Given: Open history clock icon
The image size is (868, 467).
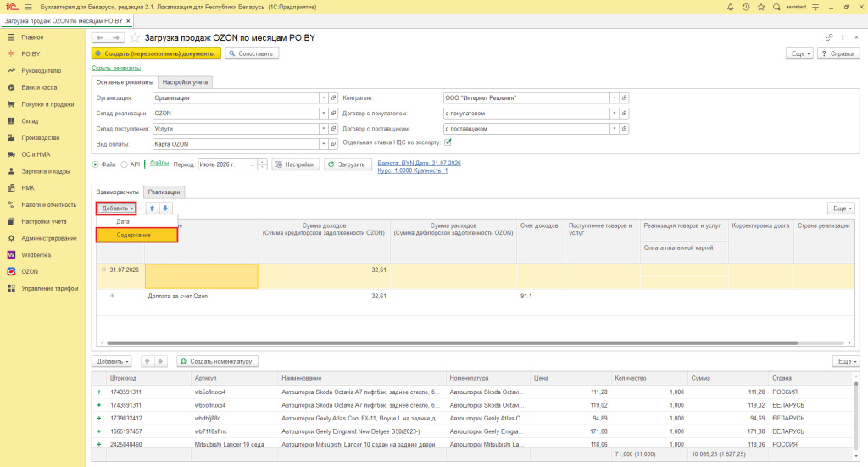Looking at the screenshot, I should pos(746,7).
